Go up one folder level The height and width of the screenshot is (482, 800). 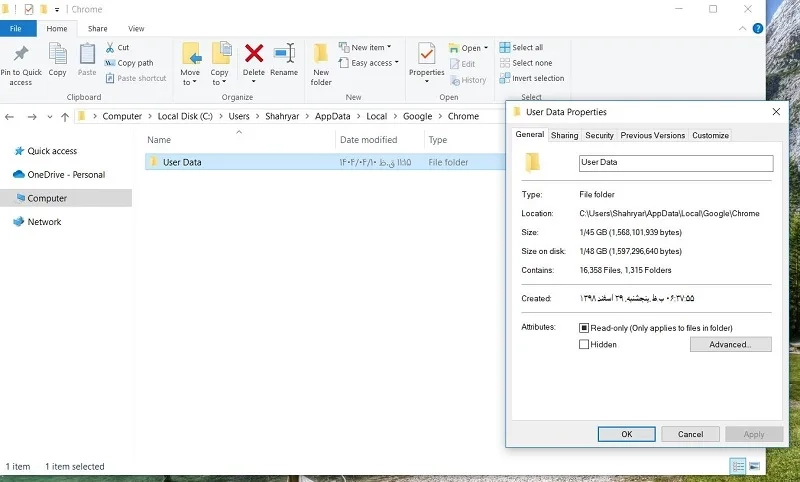pyautogui.click(x=65, y=117)
